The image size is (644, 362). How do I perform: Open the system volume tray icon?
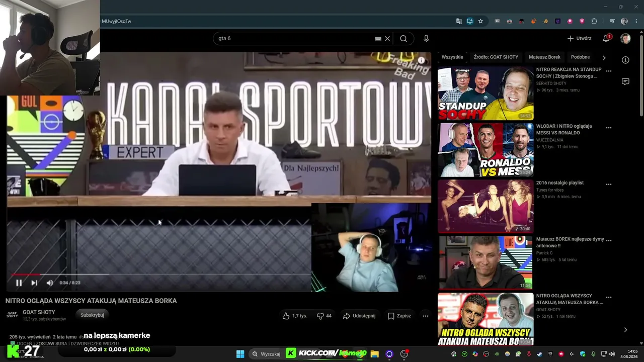612,354
